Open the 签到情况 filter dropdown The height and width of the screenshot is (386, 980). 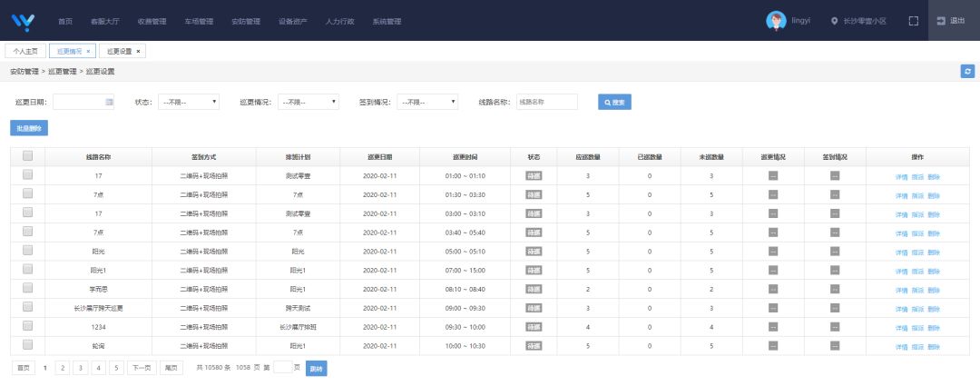pyautogui.click(x=428, y=102)
